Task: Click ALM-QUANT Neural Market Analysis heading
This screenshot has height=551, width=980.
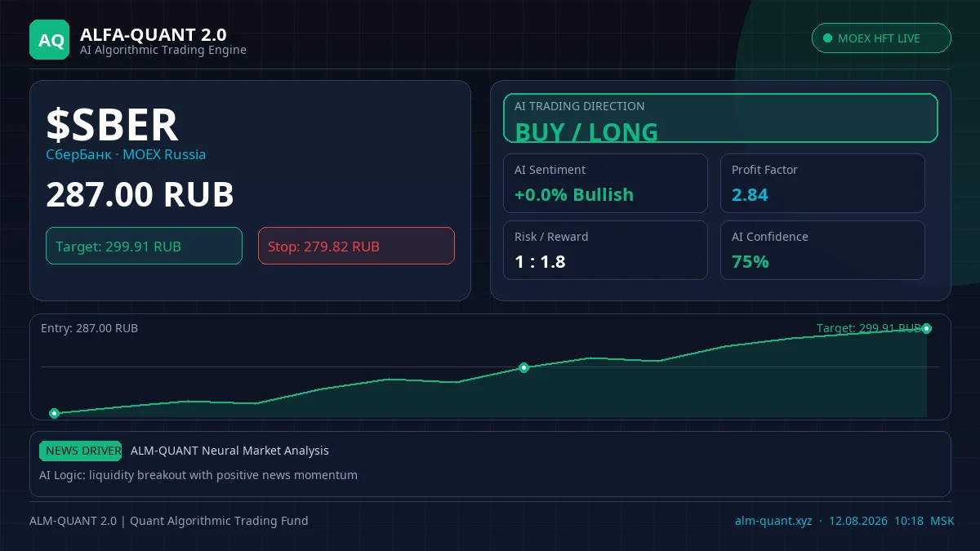Action: [x=229, y=451]
